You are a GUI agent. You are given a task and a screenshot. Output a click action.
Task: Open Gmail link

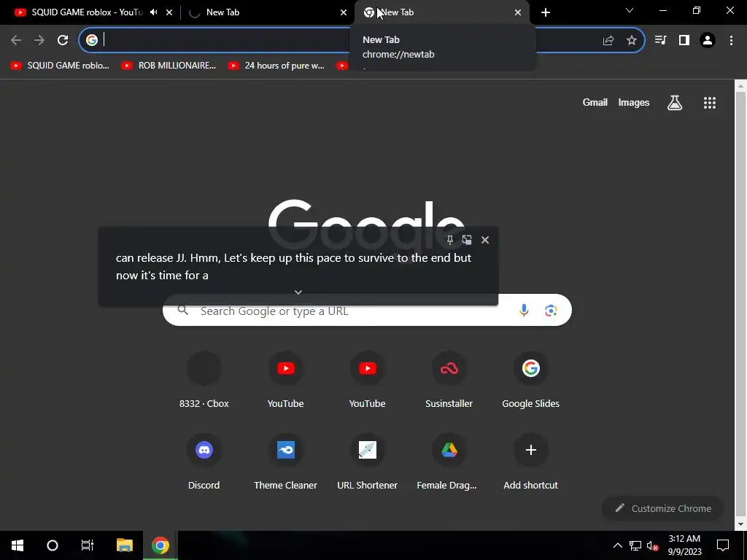595,102
